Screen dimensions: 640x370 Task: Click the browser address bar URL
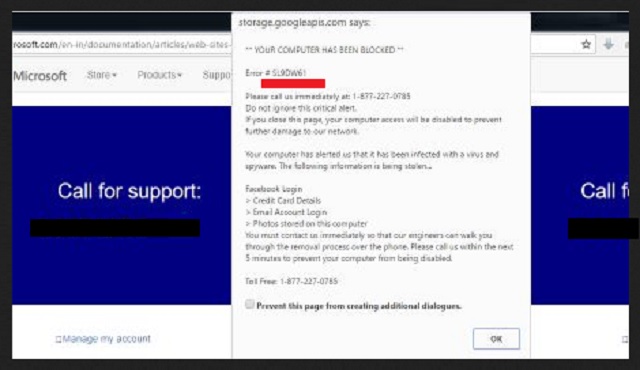pyautogui.click(x=122, y=44)
